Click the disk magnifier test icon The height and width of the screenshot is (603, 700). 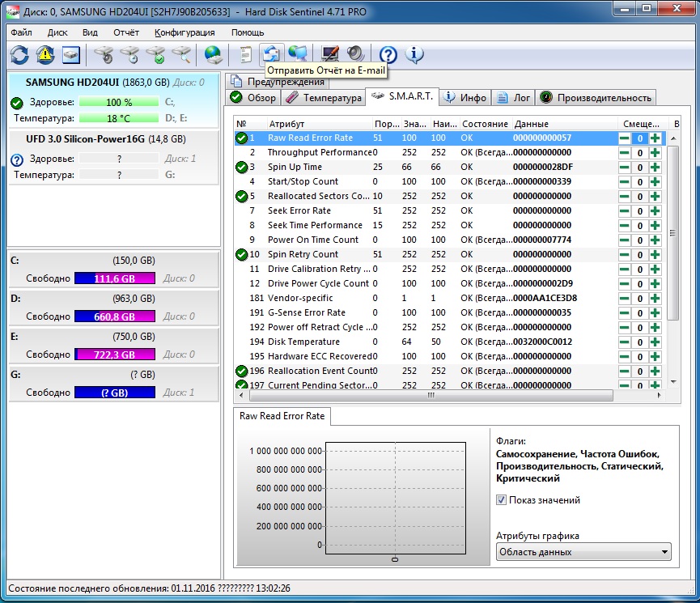pos(182,55)
